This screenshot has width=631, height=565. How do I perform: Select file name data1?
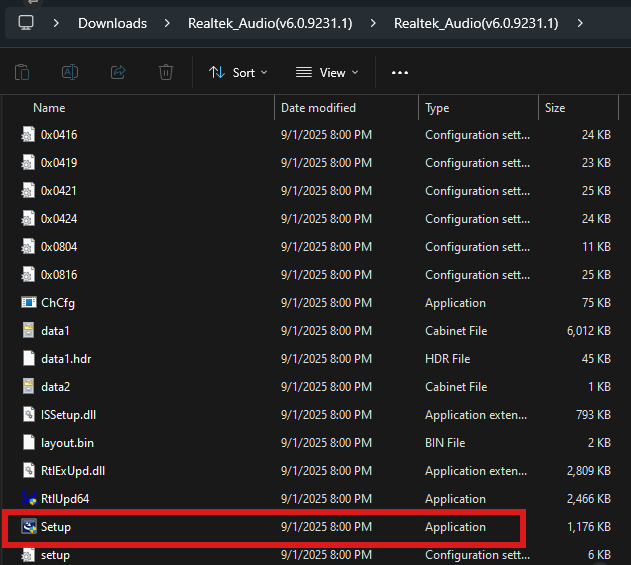pyautogui.click(x=55, y=330)
